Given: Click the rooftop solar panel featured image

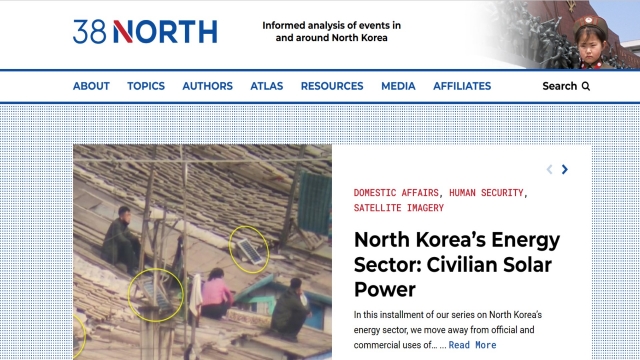Looking at the screenshot, I should tap(202, 252).
